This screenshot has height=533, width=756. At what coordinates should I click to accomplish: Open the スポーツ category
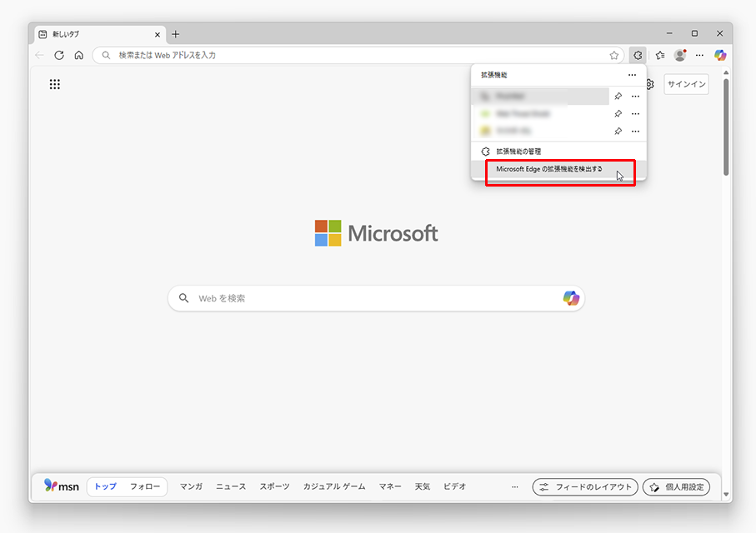pyautogui.click(x=275, y=486)
